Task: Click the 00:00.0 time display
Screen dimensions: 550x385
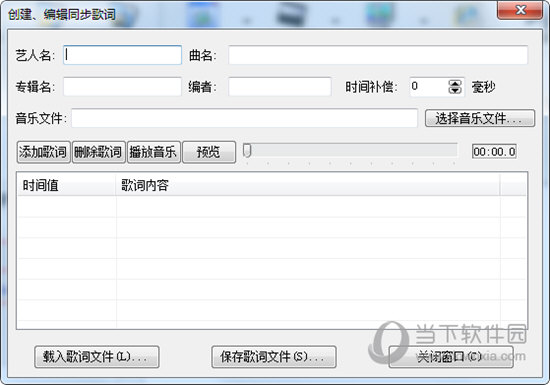Action: tap(494, 152)
